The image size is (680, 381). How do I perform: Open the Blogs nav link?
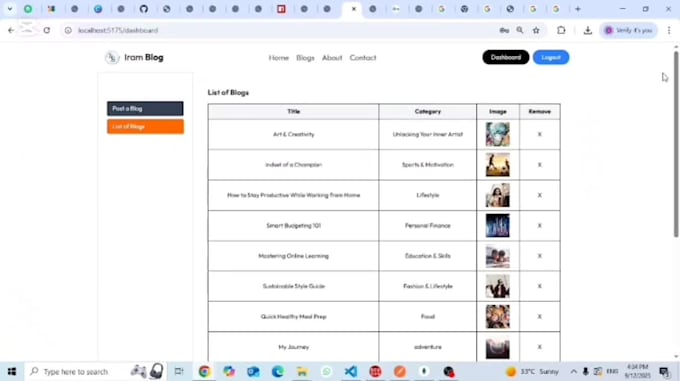[305, 58]
